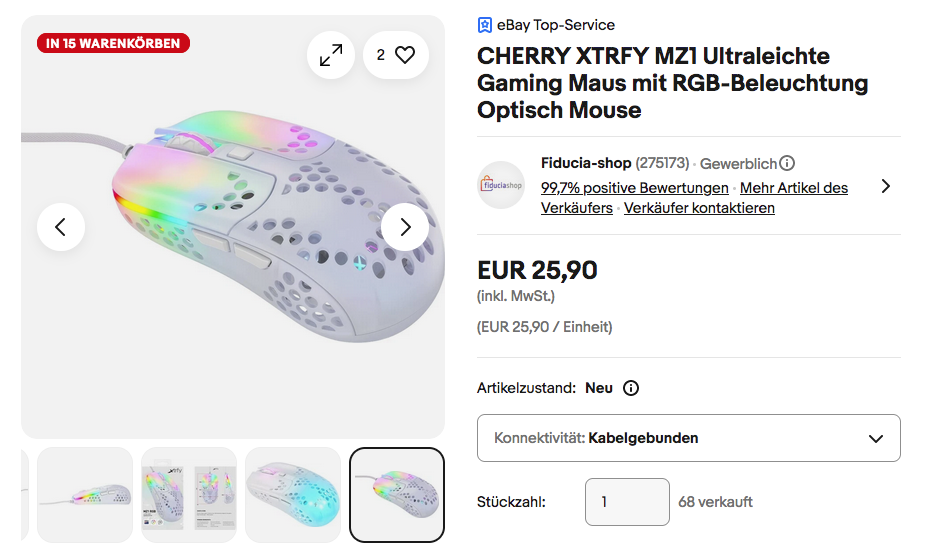The width and height of the screenshot is (932, 549).
Task: Click the Stückzahl quantity field
Action: tap(627, 501)
